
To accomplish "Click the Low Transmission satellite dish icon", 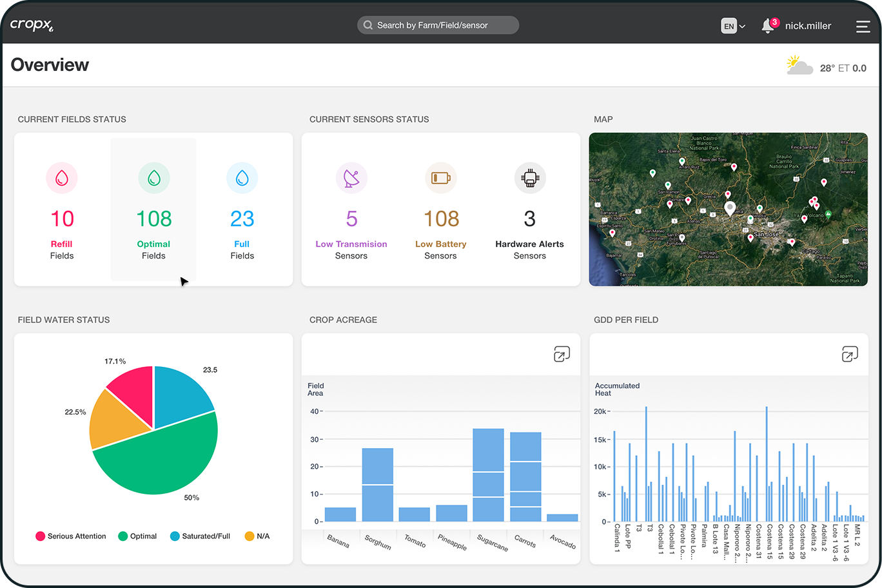I will (351, 178).
